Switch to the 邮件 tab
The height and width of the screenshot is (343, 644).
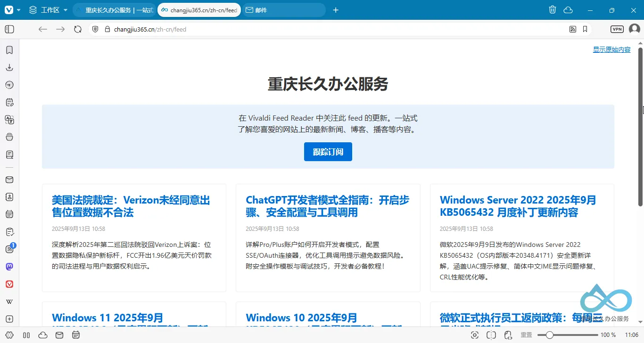[x=284, y=10]
